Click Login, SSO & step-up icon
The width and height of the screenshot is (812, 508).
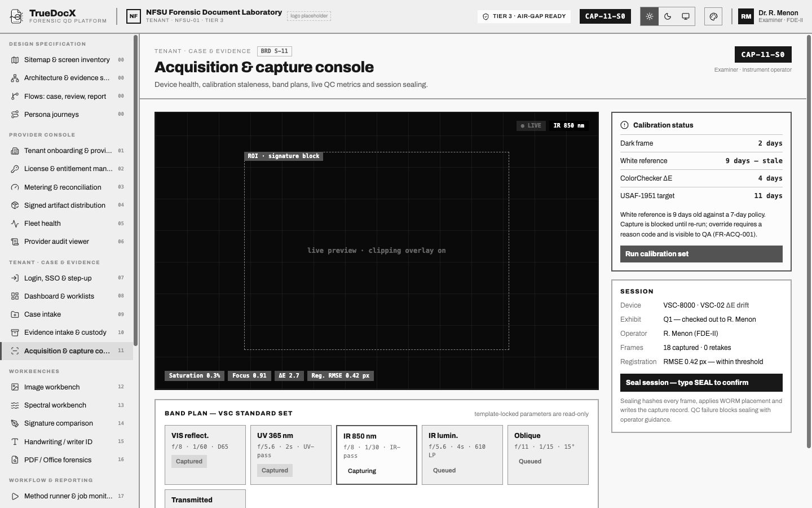click(15, 278)
